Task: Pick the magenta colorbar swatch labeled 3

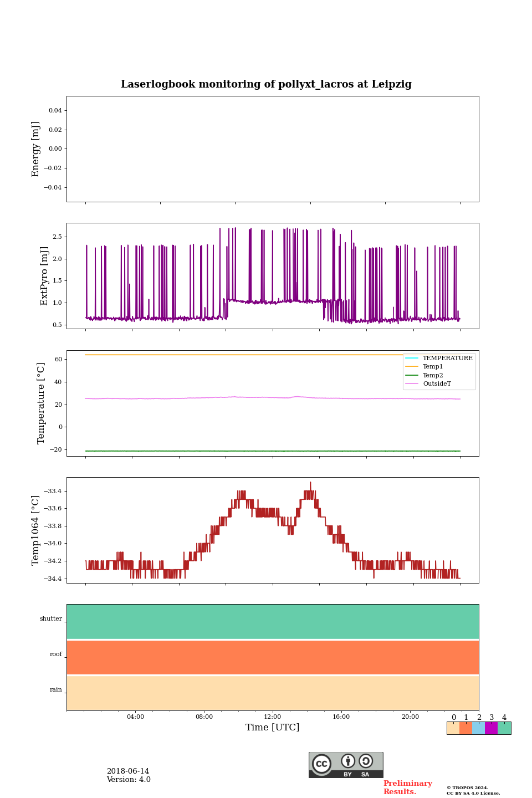Action: click(492, 728)
